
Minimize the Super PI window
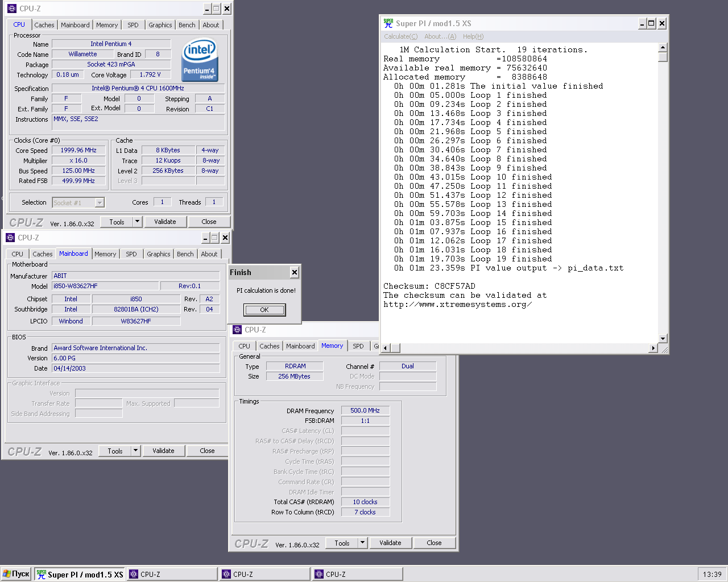point(642,23)
